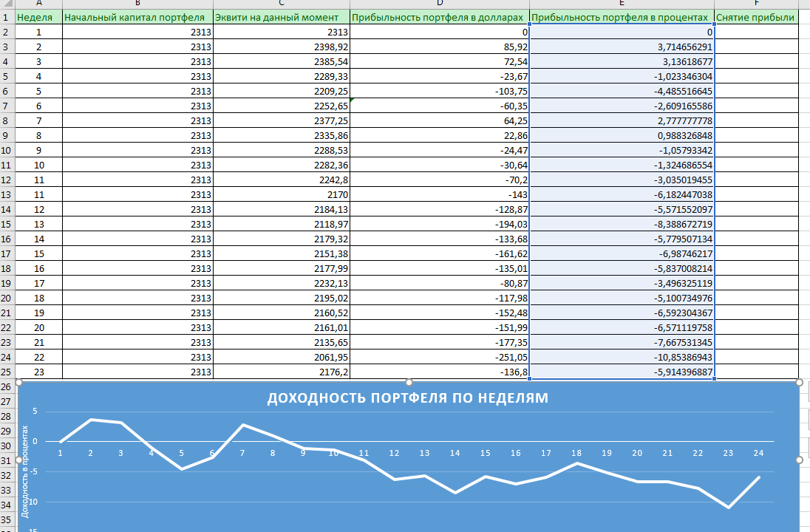Click the "Эквити на данный момент" header cell
The image size is (810, 532).
(x=281, y=17)
